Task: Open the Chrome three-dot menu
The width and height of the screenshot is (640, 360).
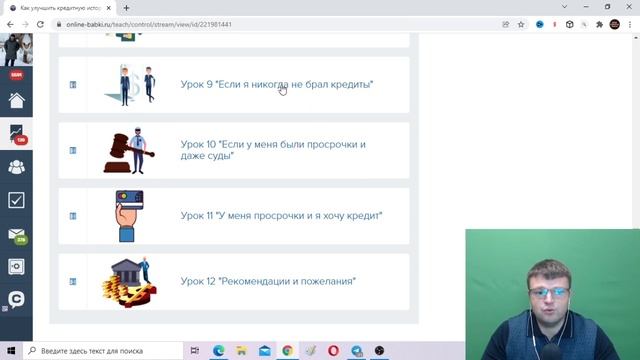Action: pos(630,24)
